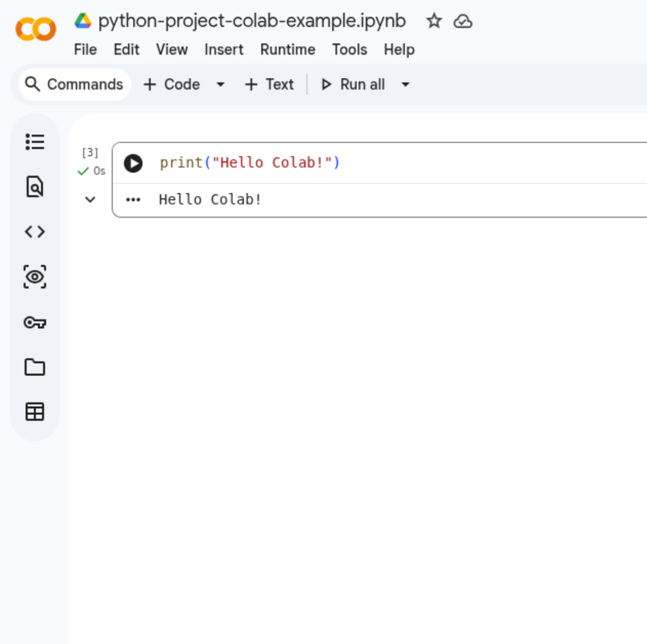Open the output options three-dot menu
The image size is (647, 644).
(x=133, y=200)
